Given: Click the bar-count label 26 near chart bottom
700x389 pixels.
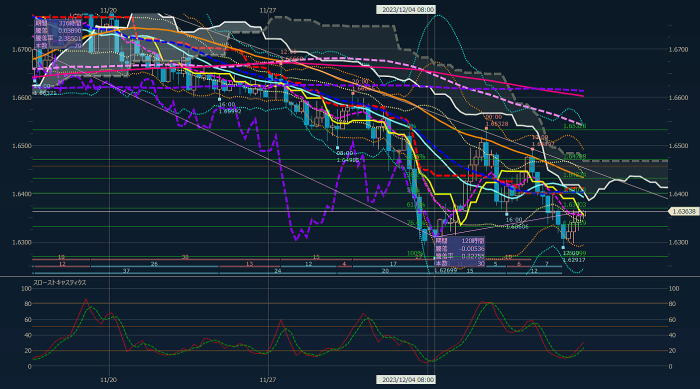Looking at the screenshot, I should [154, 264].
